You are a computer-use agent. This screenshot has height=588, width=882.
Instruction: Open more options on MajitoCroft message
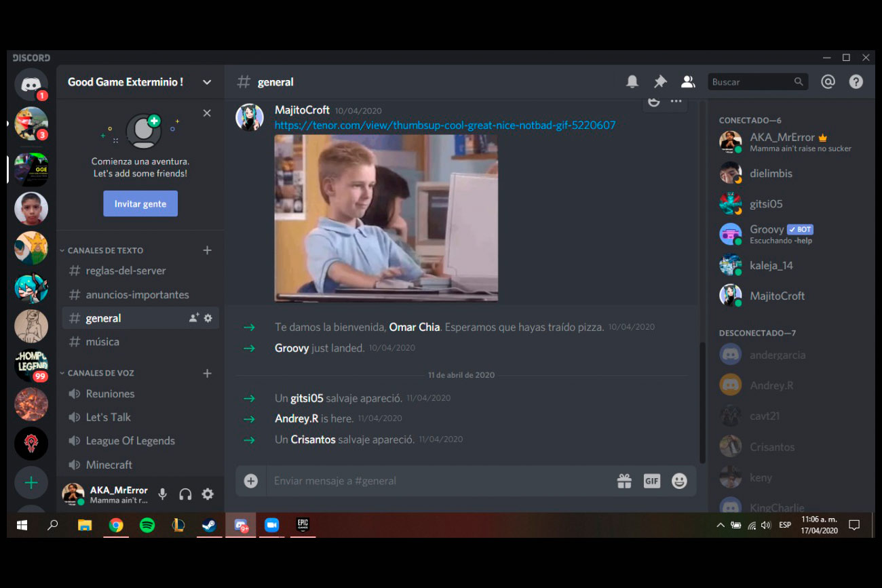pos(676,102)
